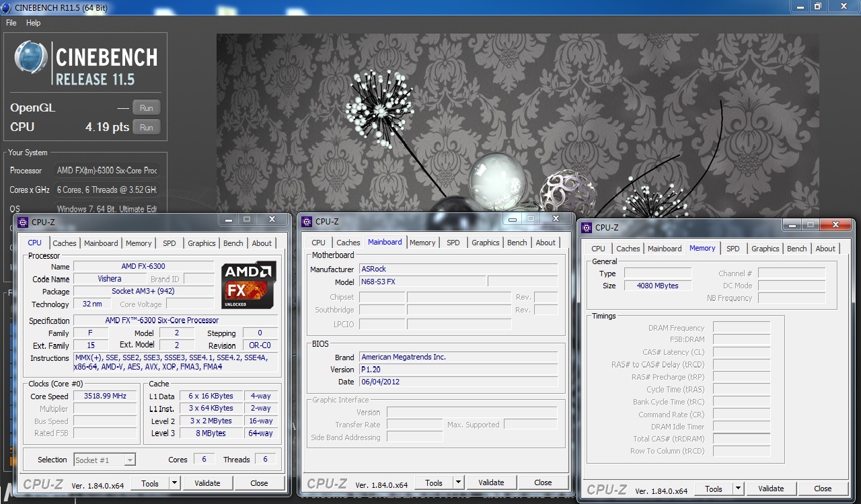The height and width of the screenshot is (504, 861).
Task: Select Memory tab in middle CPU-Z window
Action: (422, 243)
